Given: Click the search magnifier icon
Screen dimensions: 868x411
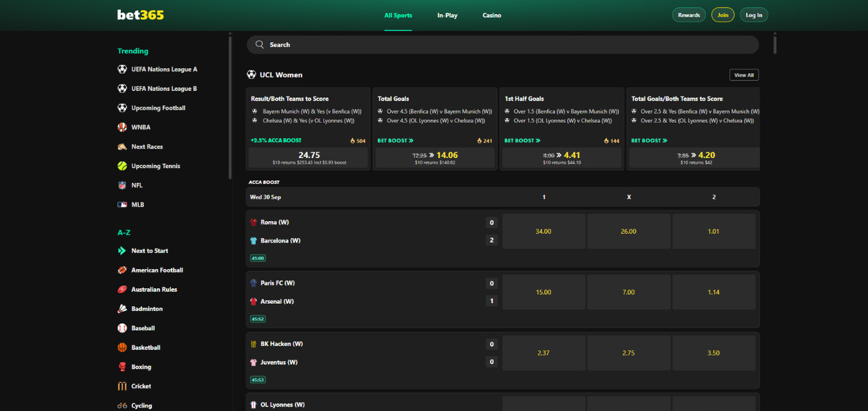Looking at the screenshot, I should click(x=260, y=44).
